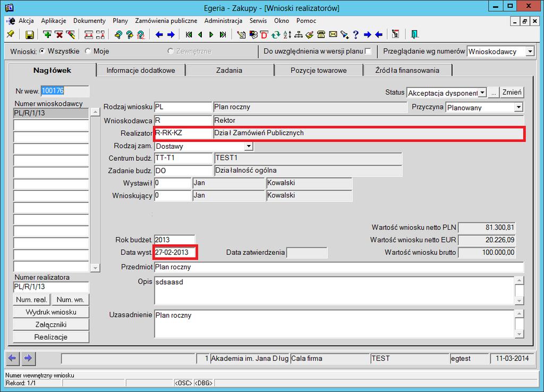Open query entry mode with the first question-mark icon
The width and height of the screenshot is (544, 392).
[x=118, y=35]
